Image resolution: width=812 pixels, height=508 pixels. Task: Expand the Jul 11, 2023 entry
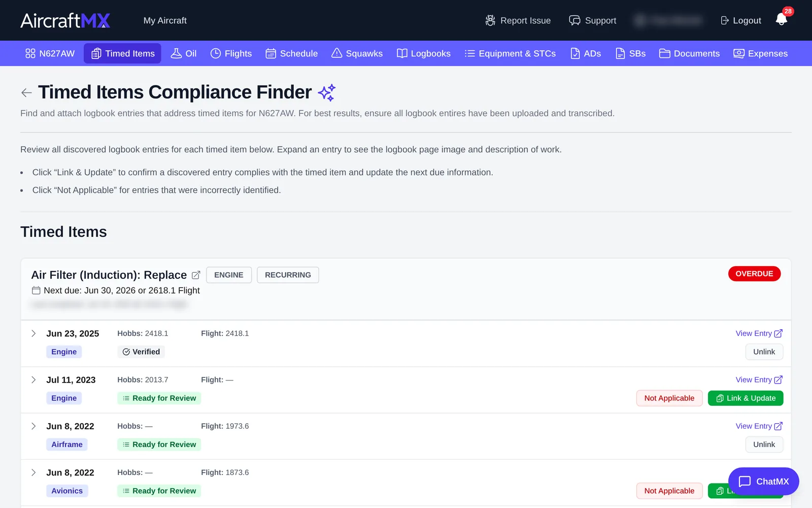point(33,379)
